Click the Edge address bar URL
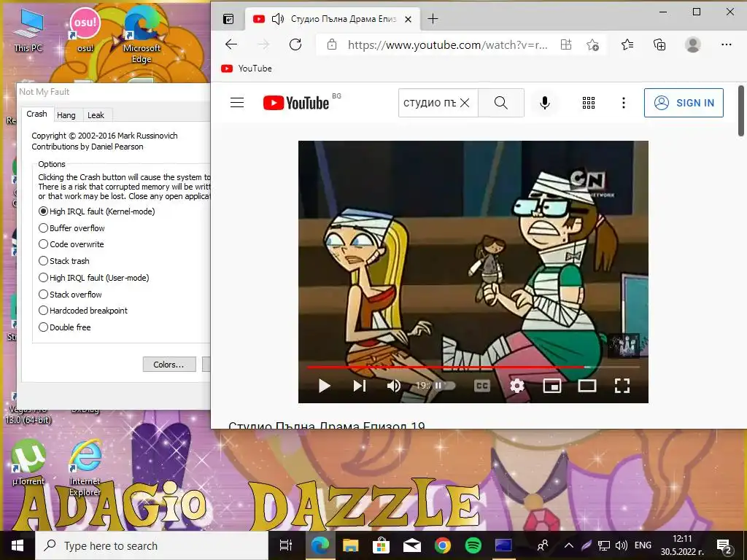The width and height of the screenshot is (747, 560). 447,44
